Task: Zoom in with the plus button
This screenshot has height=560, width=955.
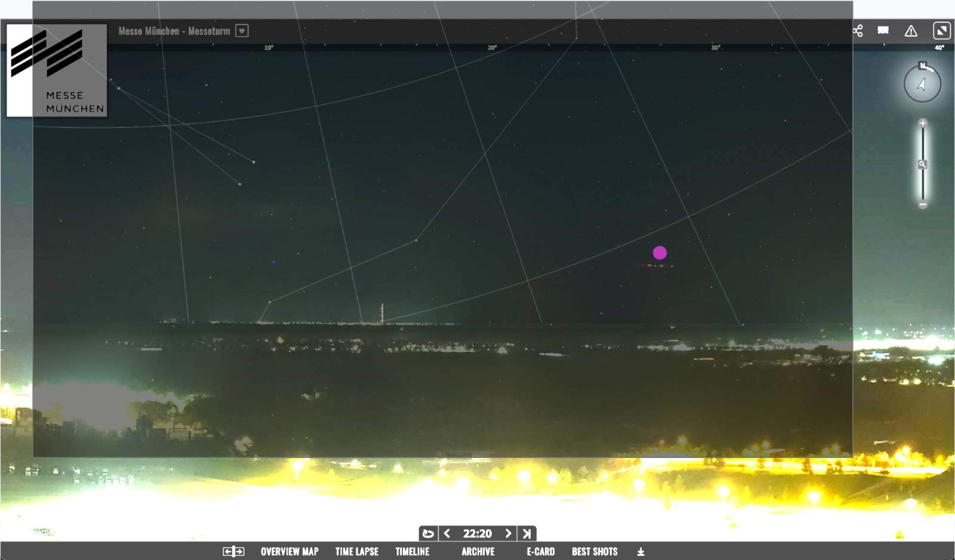Action: coord(923,123)
